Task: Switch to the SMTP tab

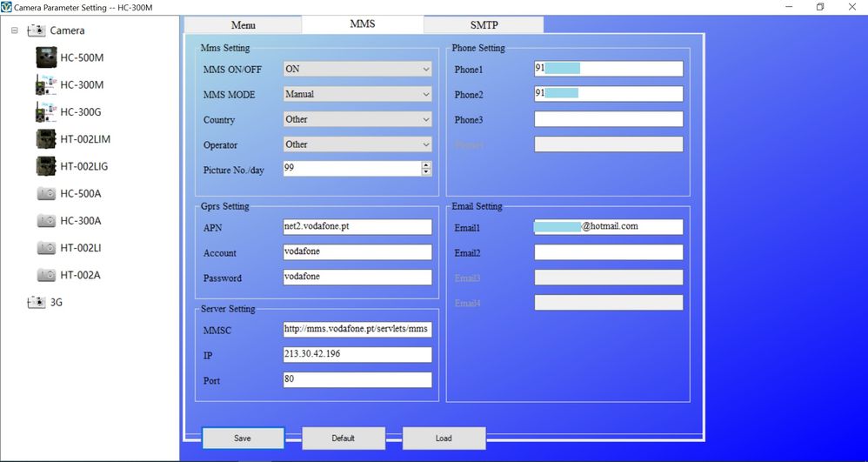Action: 483,25
